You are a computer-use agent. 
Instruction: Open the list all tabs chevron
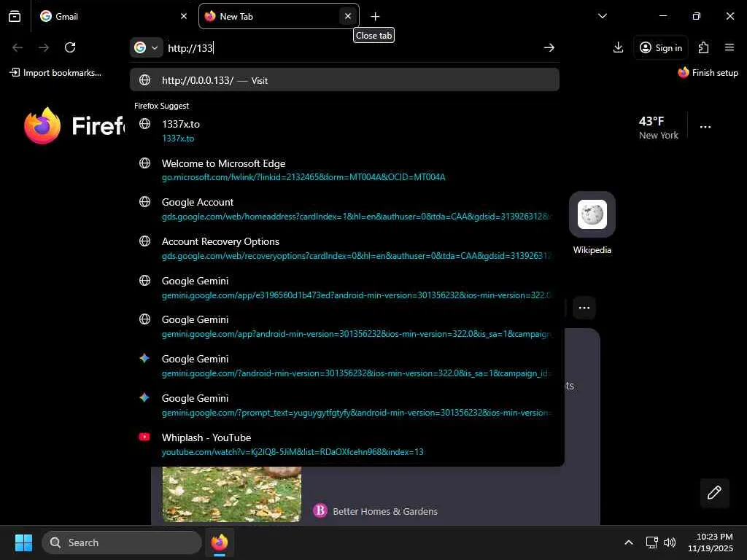(602, 16)
